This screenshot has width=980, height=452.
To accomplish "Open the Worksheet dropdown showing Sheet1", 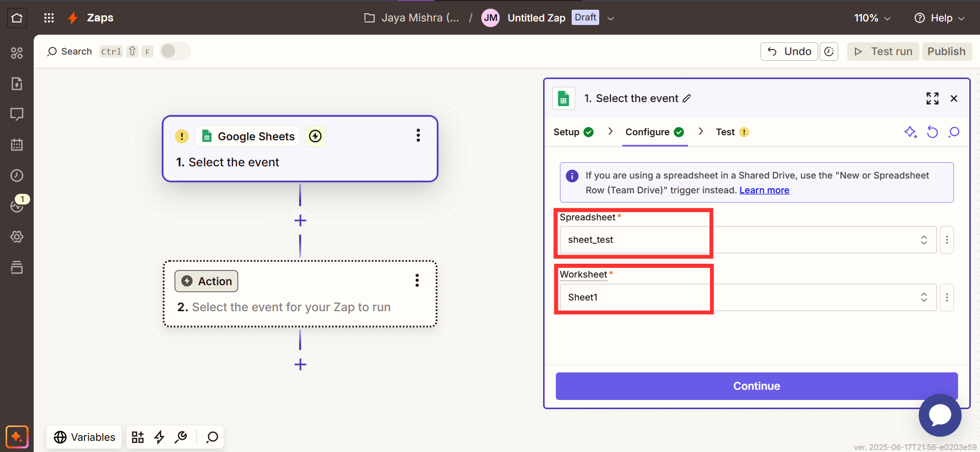I will (748, 297).
